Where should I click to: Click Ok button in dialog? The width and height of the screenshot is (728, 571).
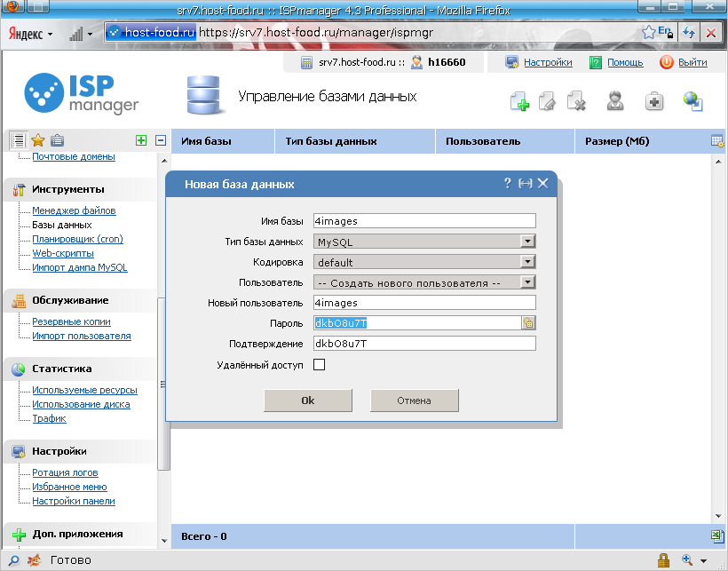tap(308, 400)
